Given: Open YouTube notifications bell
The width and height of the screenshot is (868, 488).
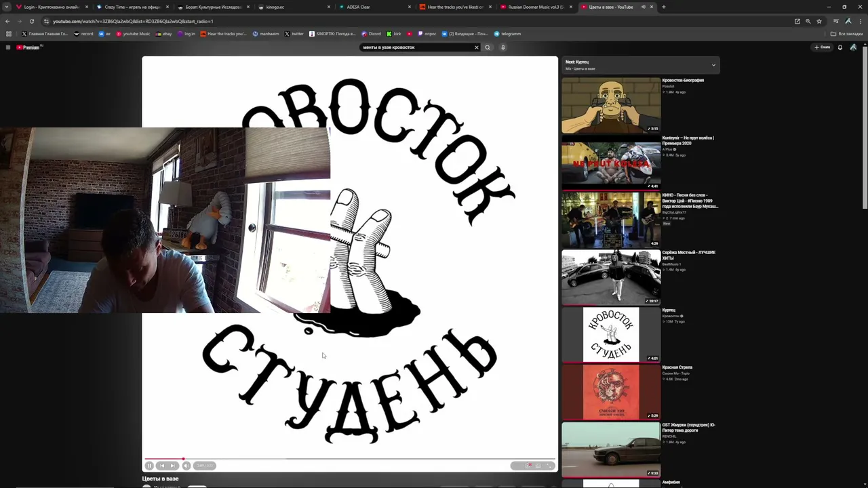Looking at the screenshot, I should click(x=840, y=47).
